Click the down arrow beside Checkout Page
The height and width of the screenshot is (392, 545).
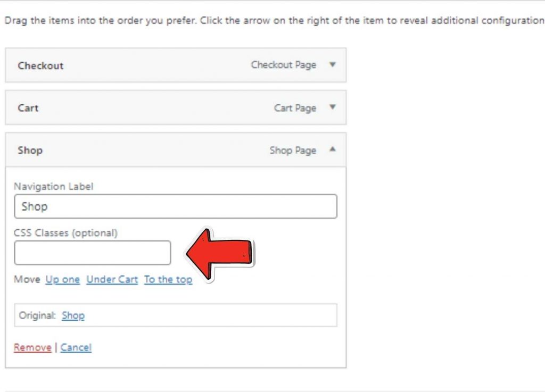333,65
